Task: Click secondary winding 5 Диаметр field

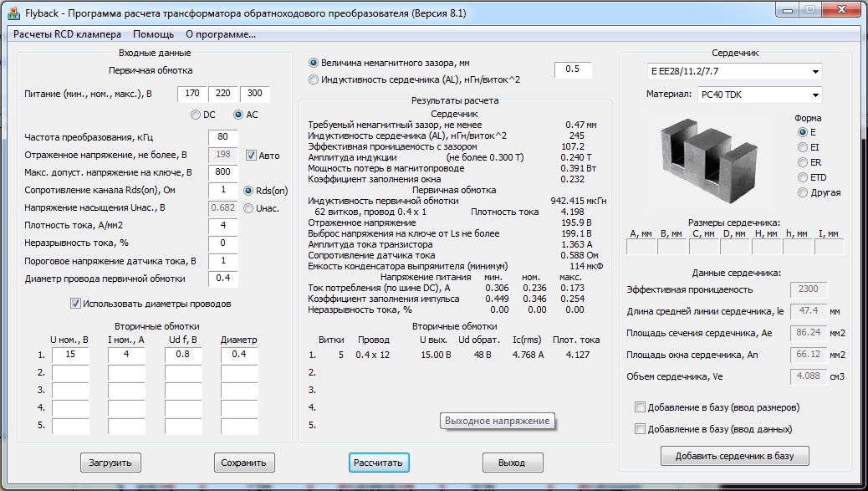Action: pos(239,426)
